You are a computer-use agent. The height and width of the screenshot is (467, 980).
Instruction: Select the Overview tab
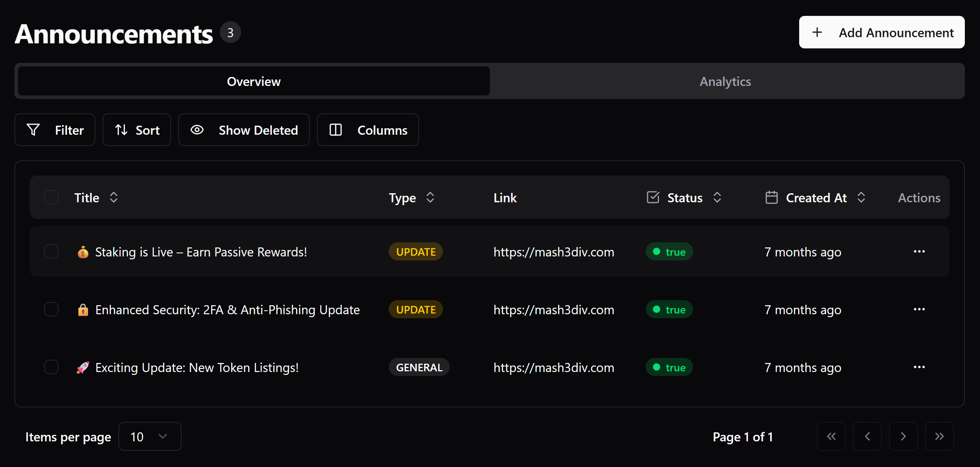coord(254,82)
